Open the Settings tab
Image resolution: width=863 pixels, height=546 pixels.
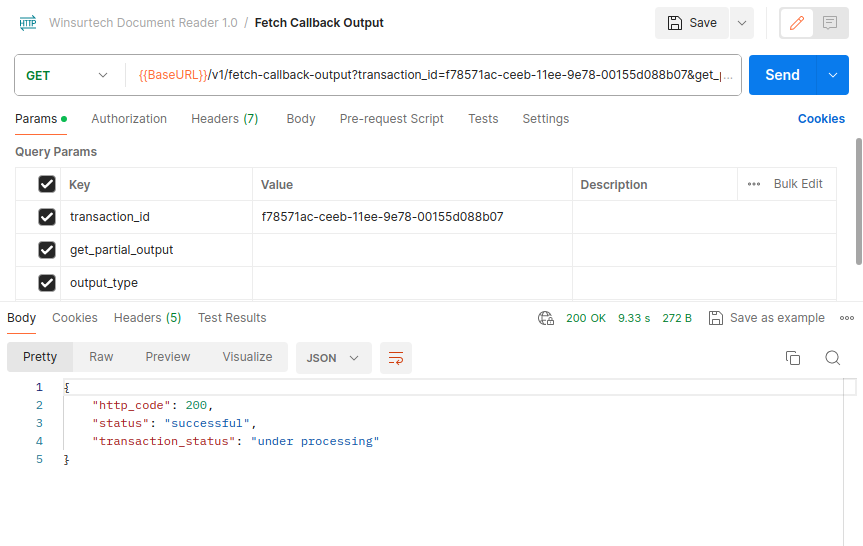click(545, 119)
